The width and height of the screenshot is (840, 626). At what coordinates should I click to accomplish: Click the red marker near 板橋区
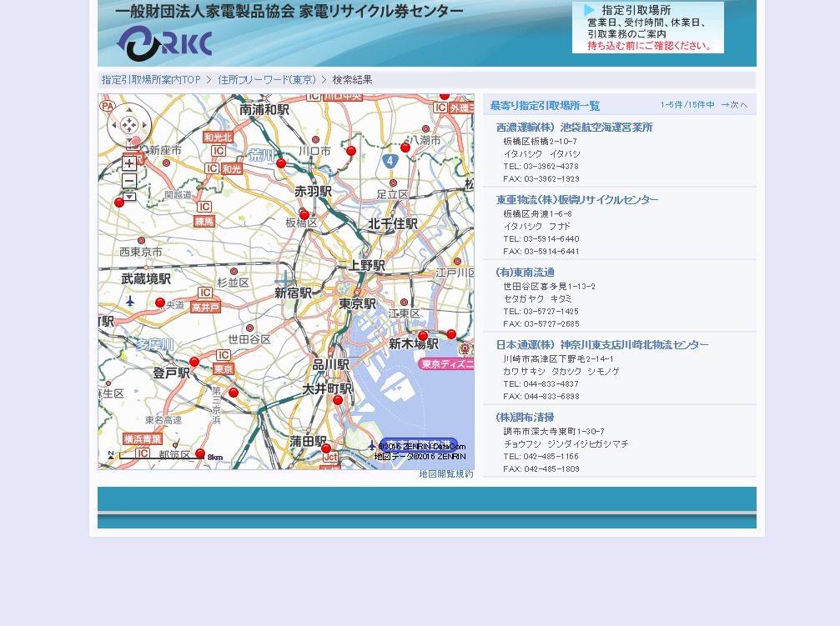pos(304,215)
